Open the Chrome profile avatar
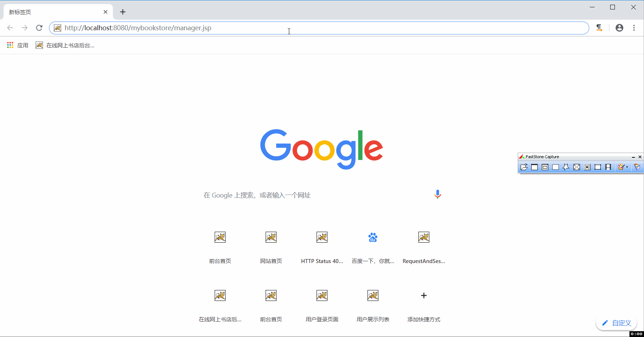This screenshot has height=337, width=644. point(619,28)
